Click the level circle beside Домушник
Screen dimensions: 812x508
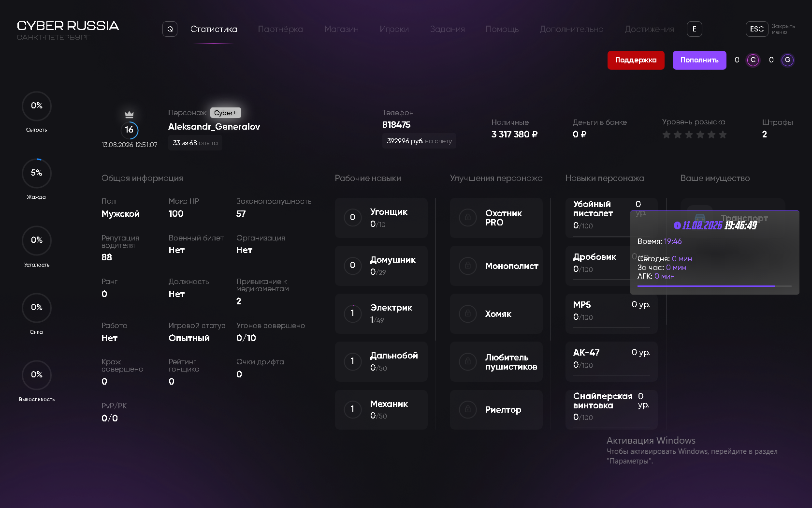(x=353, y=266)
